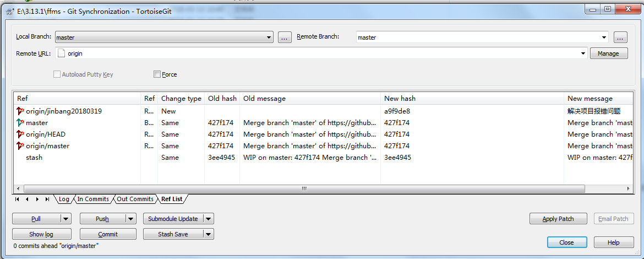Click the horizontal scrollbar thumb in ref list
This screenshot has height=259, width=644.
[x=304, y=188]
